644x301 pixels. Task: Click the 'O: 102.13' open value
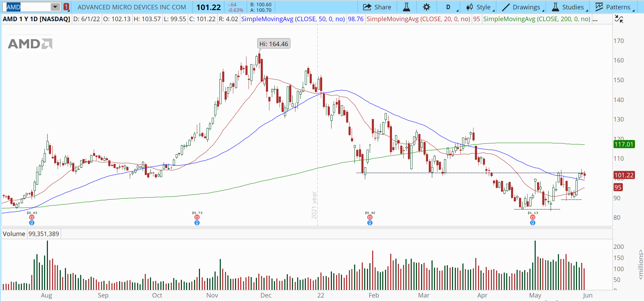point(117,19)
